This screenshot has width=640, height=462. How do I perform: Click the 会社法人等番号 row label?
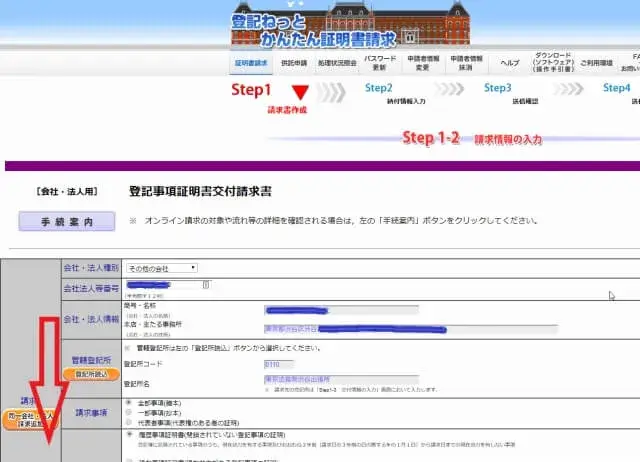[91, 289]
